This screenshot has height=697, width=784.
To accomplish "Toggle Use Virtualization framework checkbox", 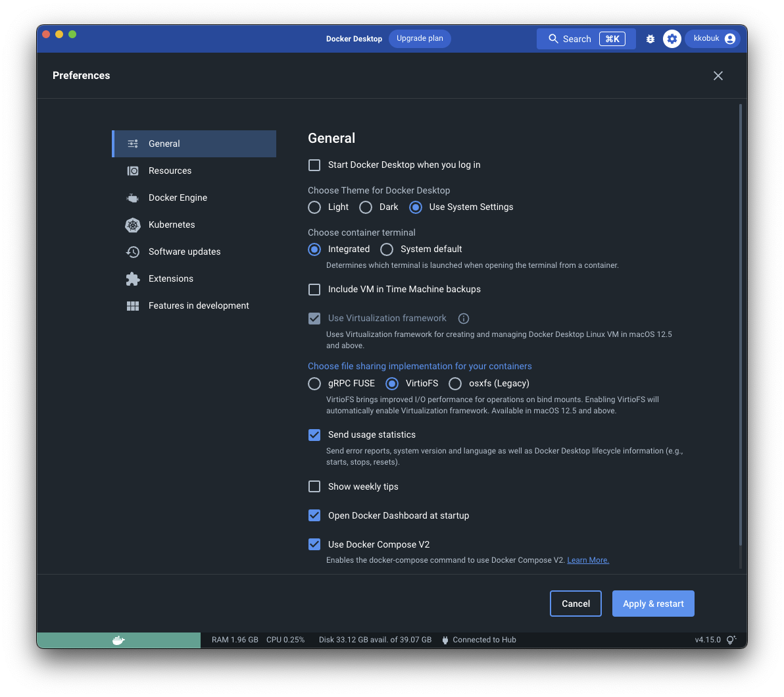I will tap(314, 319).
